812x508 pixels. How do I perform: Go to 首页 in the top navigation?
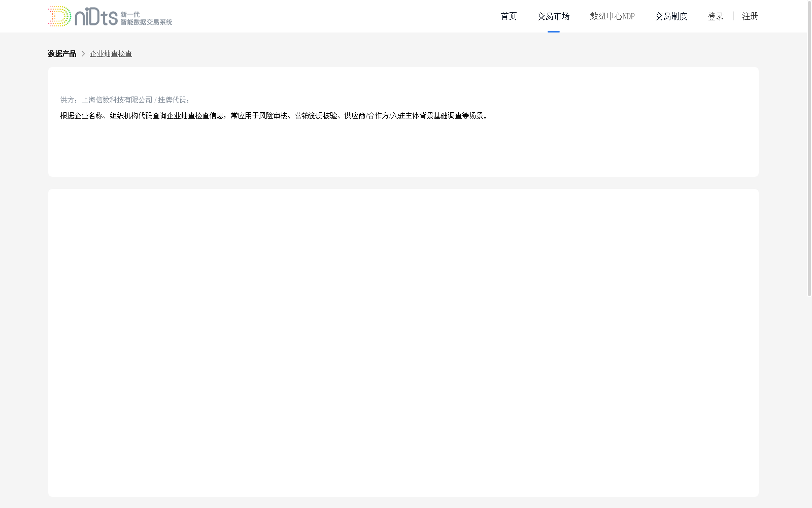point(509,16)
